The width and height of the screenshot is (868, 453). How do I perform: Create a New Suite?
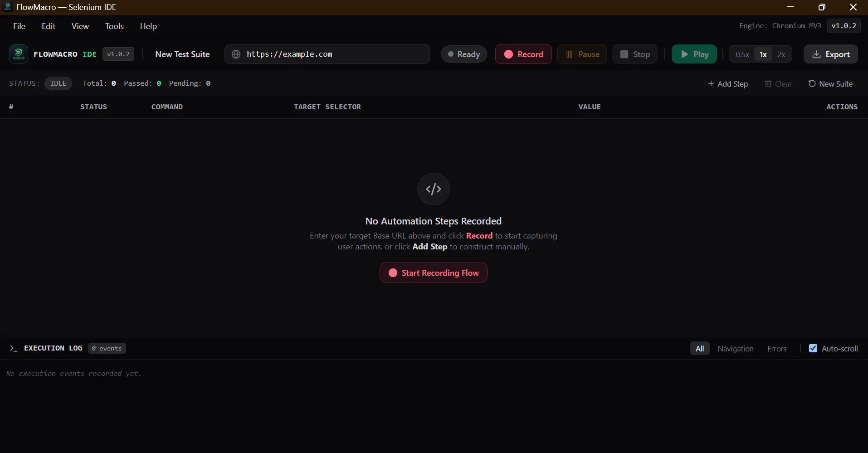coord(830,83)
